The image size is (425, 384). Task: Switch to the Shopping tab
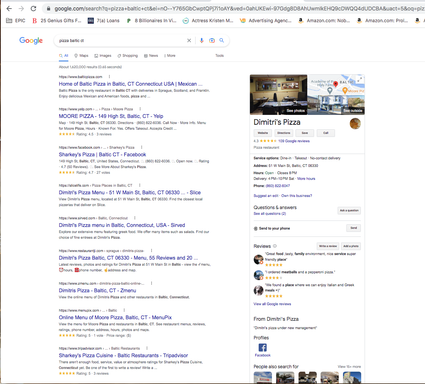[x=128, y=56]
